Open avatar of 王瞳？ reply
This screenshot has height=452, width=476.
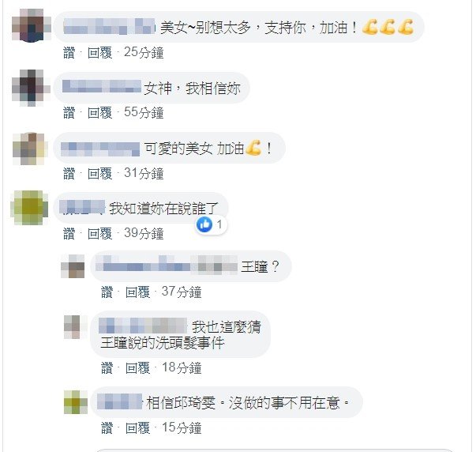(x=73, y=266)
